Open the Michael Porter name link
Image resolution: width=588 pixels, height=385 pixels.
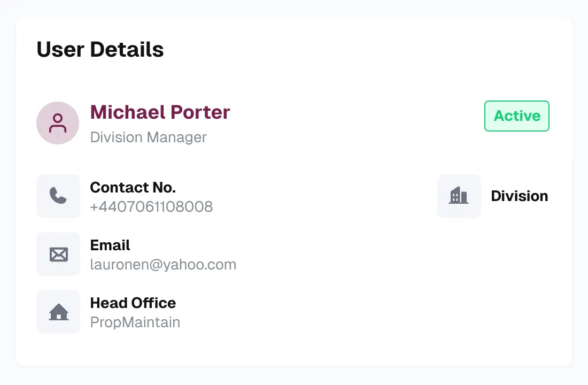pyautogui.click(x=160, y=112)
